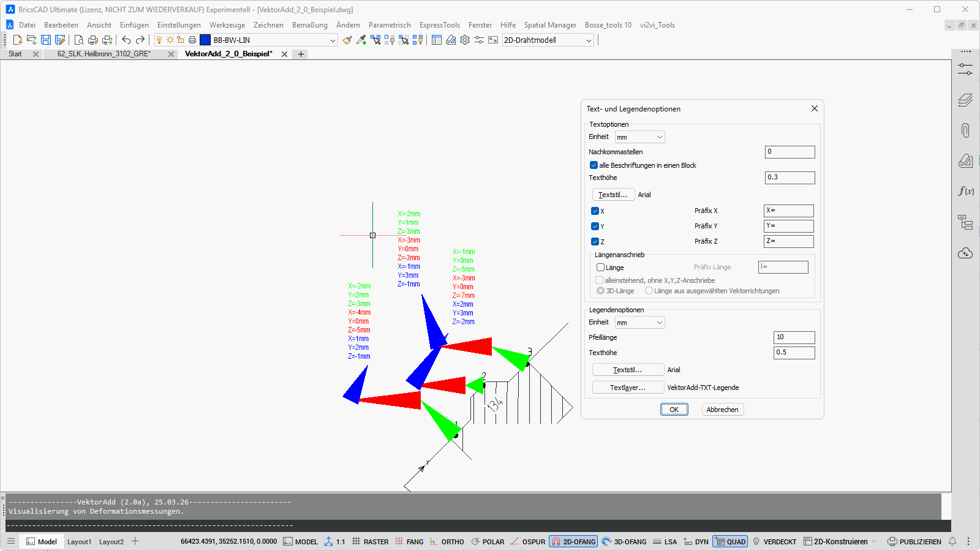Open the BB-BW-LIN layer dropdown
This screenshot has height=551, width=980.
tap(333, 40)
